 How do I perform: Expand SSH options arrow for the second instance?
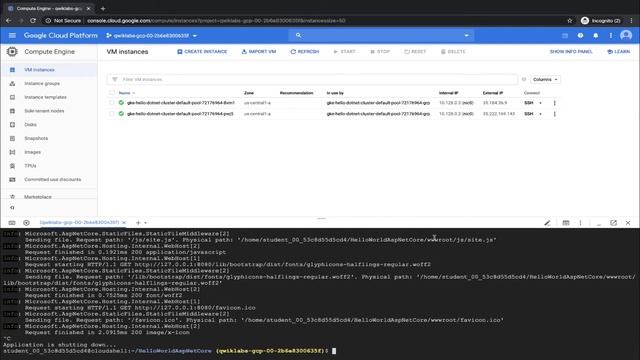540,114
